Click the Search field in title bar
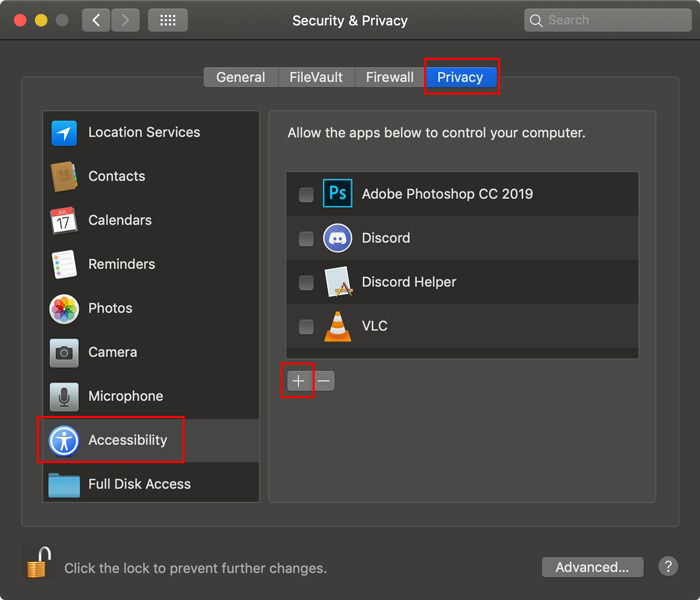The height and width of the screenshot is (600, 700). pyautogui.click(x=600, y=20)
